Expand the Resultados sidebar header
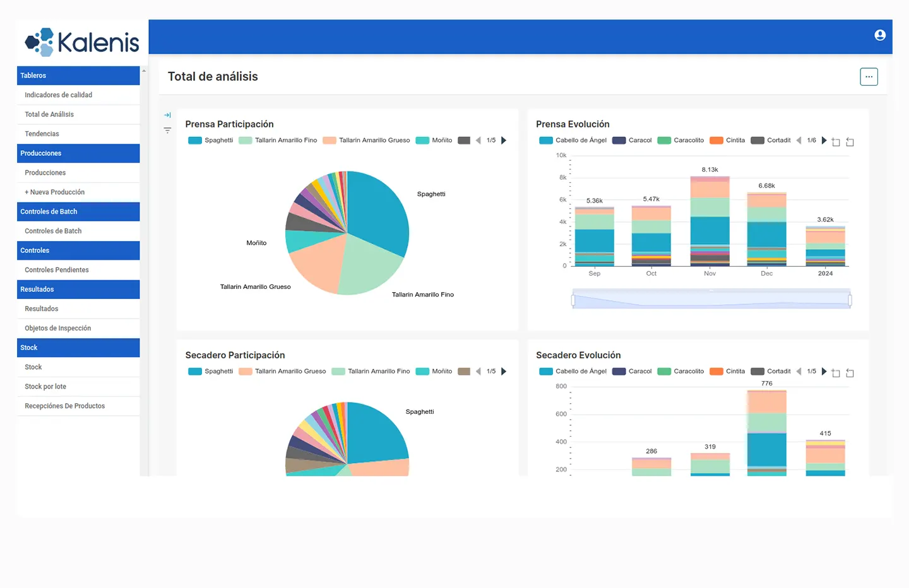Screen dimensions: 909x588 [78, 290]
